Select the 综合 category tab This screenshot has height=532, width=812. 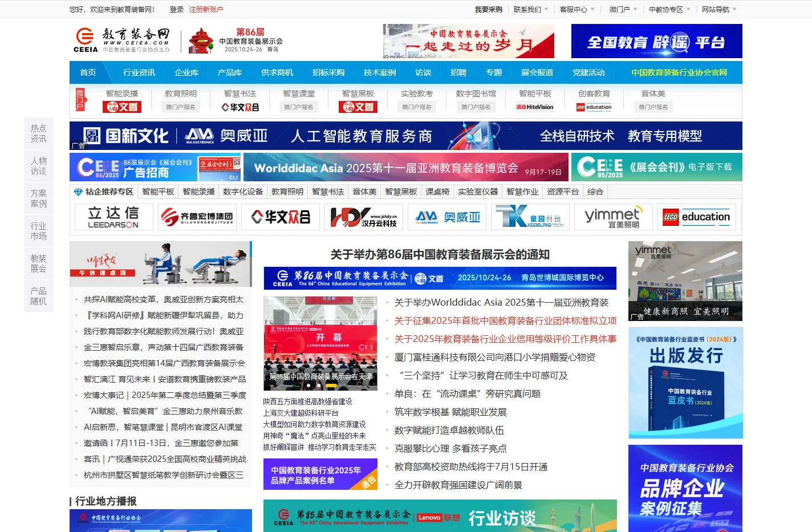[595, 192]
